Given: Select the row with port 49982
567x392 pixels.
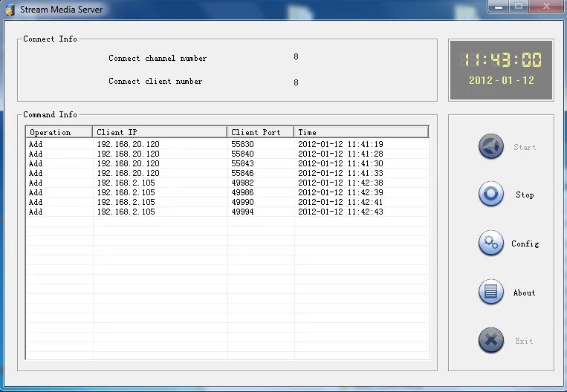Looking at the screenshot, I should pos(227,183).
